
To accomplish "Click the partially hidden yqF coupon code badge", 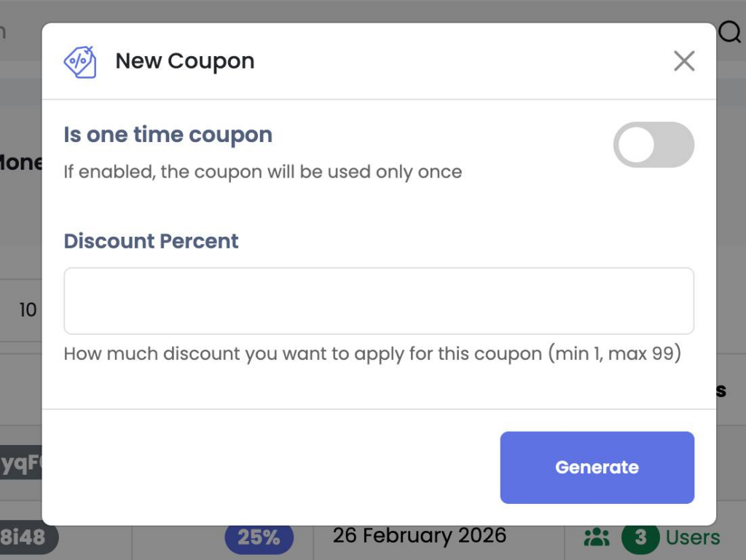I will tap(20, 464).
